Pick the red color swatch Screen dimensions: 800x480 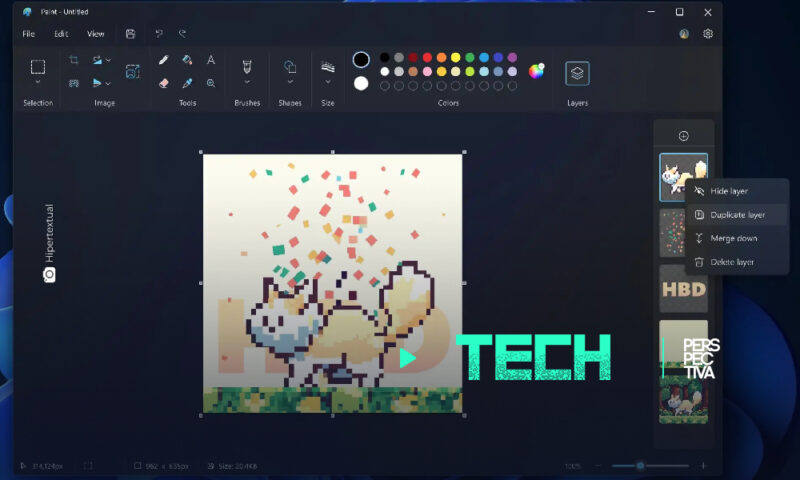point(428,57)
